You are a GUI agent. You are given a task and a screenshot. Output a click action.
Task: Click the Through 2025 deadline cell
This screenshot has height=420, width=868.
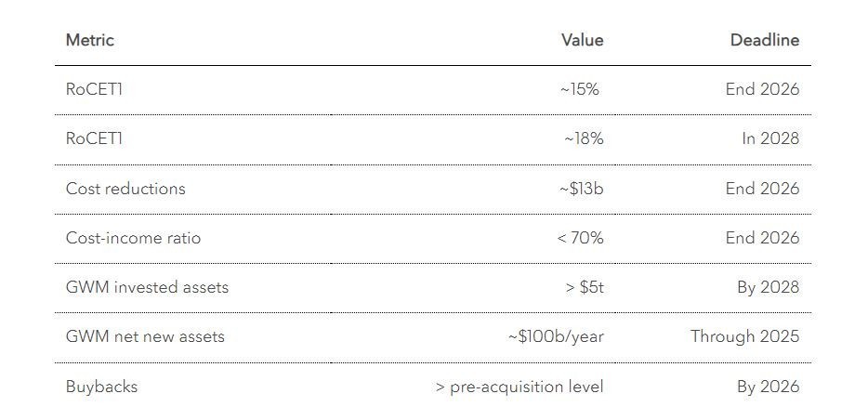pyautogui.click(x=744, y=336)
